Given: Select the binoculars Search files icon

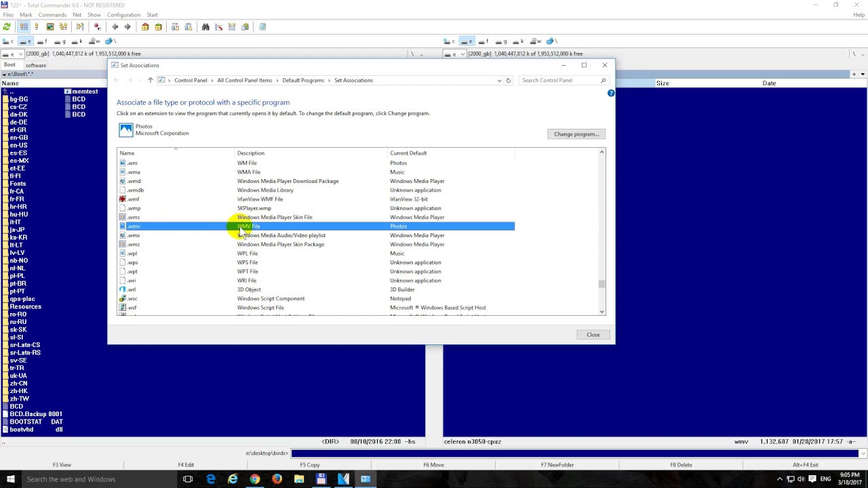Looking at the screenshot, I should click(205, 26).
